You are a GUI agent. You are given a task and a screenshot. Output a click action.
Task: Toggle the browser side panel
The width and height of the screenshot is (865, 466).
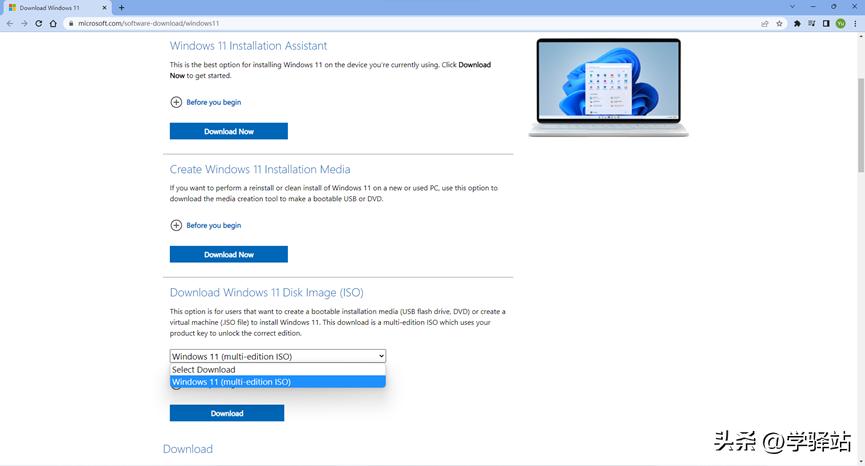click(x=826, y=24)
